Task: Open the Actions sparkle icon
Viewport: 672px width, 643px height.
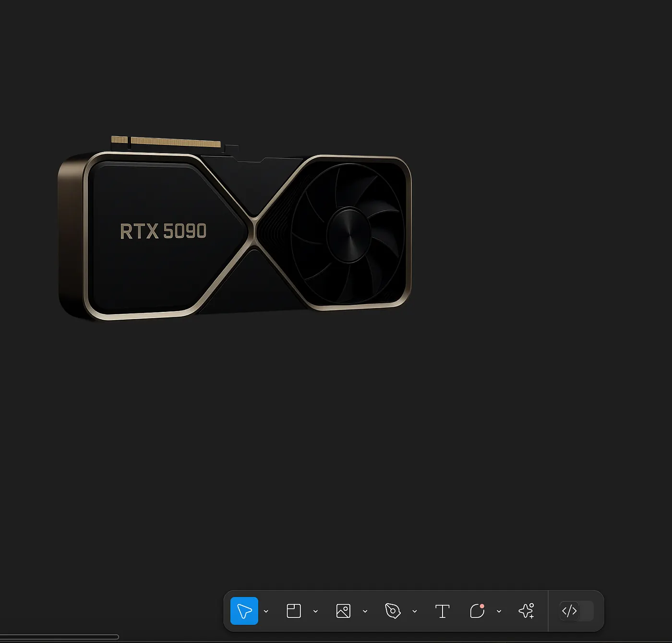Action: [527, 611]
